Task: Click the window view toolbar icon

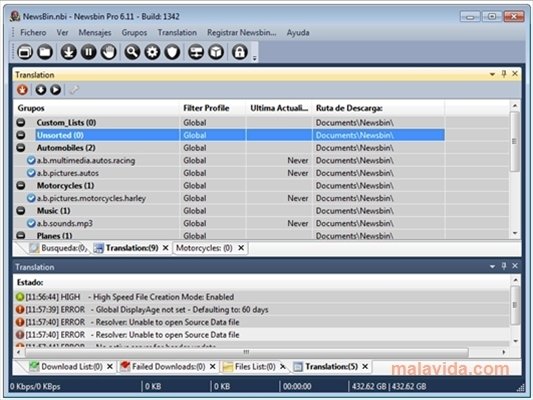Action: click(x=25, y=52)
